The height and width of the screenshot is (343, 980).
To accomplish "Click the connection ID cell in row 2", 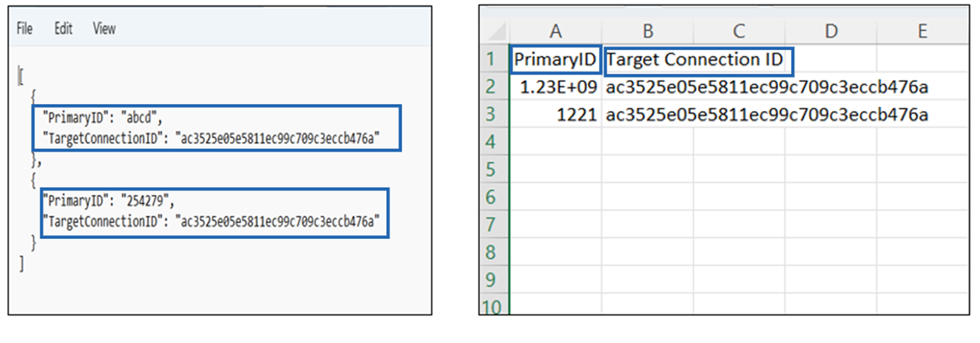I will [x=767, y=87].
